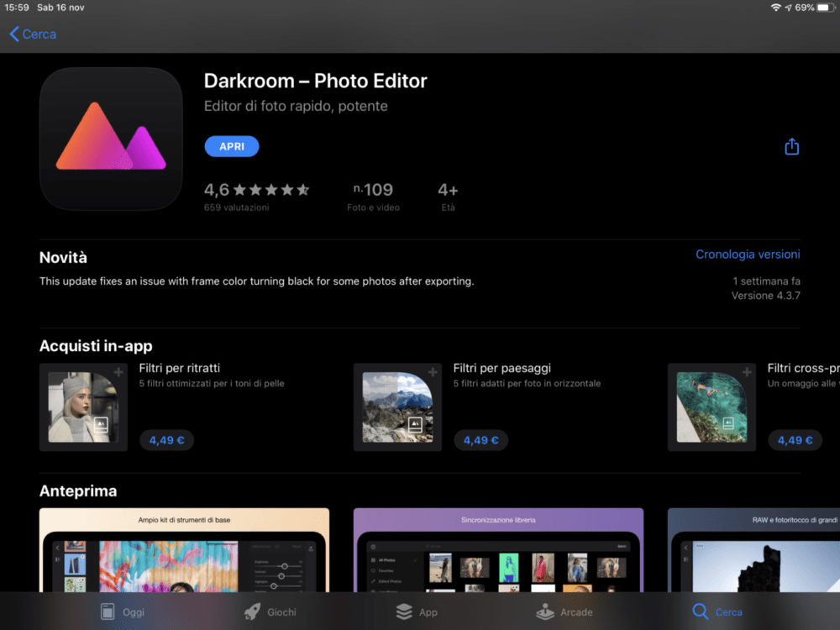Tap '5 filtri ottimizzati per i toni di pelle'
Viewport: 840px width, 630px height.
tap(212, 384)
